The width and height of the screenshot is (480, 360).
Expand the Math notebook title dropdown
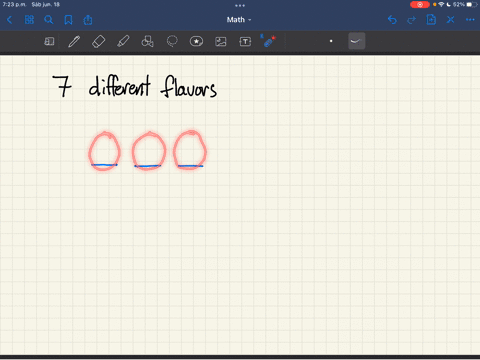[239, 20]
